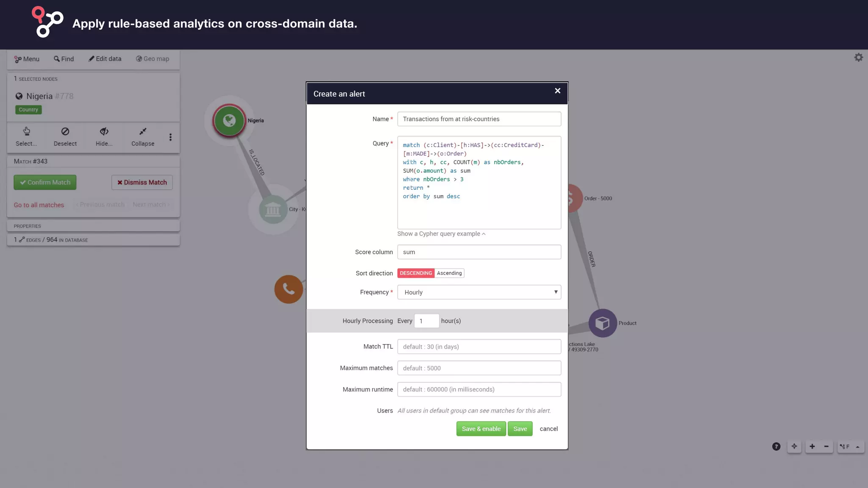This screenshot has height=488, width=868.
Task: Click the help question mark icon
Action: click(776, 446)
